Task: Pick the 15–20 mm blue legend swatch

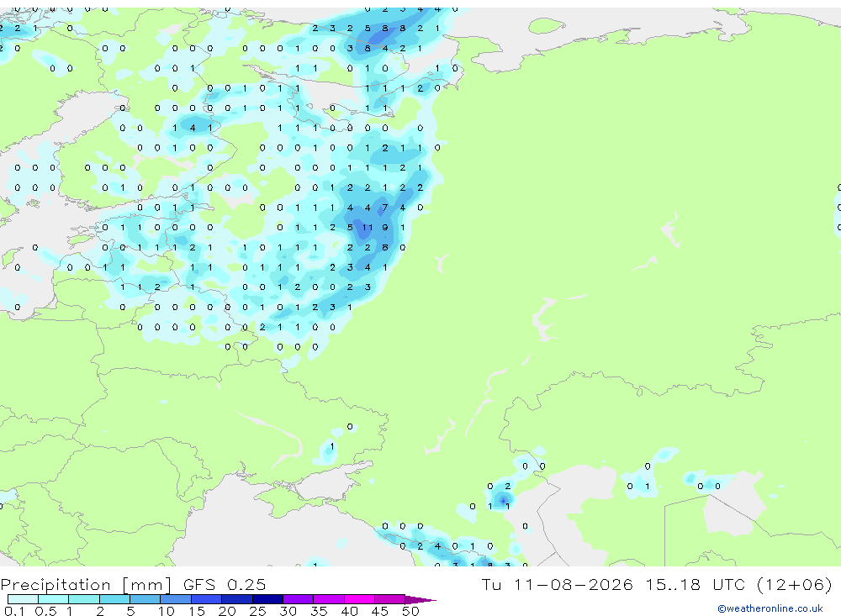Action: pyautogui.click(x=207, y=599)
